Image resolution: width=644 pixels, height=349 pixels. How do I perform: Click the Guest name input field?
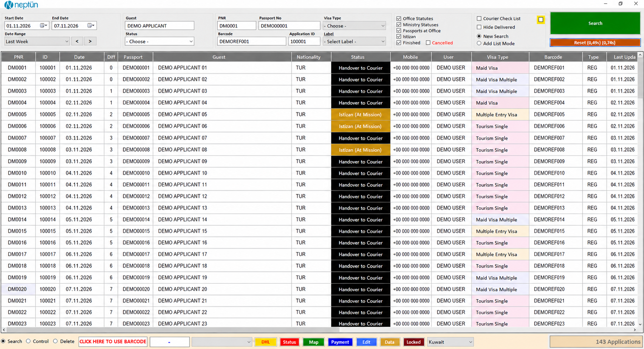[159, 26]
